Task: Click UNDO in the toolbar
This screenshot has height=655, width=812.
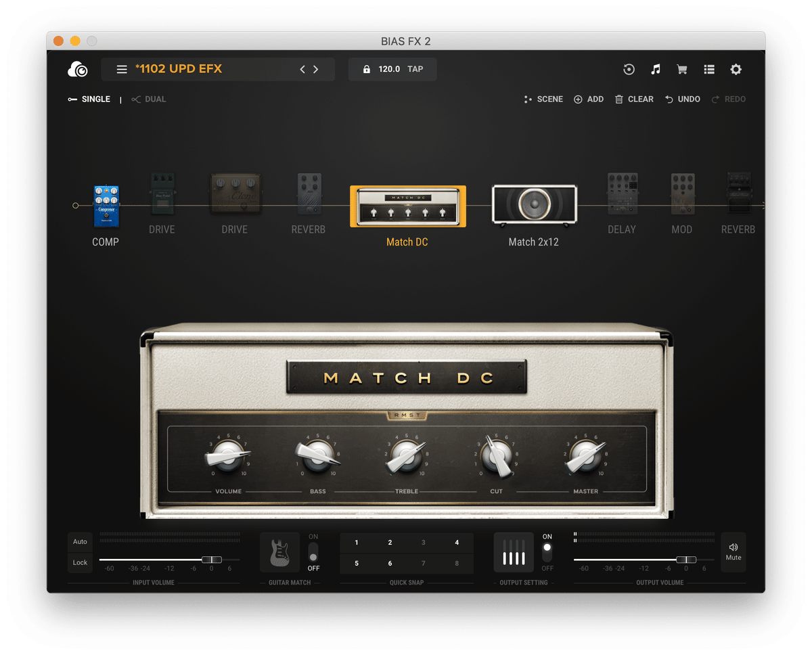Action: (x=682, y=99)
